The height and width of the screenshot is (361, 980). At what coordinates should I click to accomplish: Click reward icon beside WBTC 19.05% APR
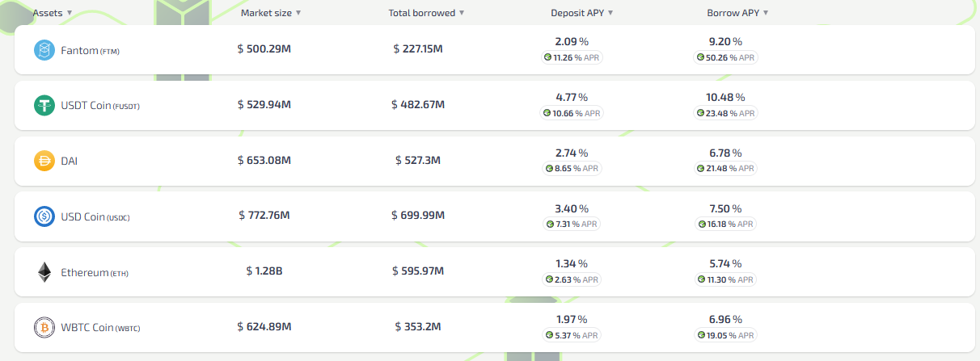pos(701,334)
